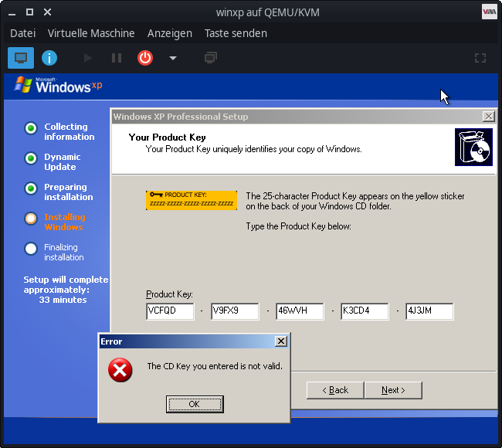This screenshot has width=502, height=448.
Task: Close the Error dialog with X
Action: (281, 341)
